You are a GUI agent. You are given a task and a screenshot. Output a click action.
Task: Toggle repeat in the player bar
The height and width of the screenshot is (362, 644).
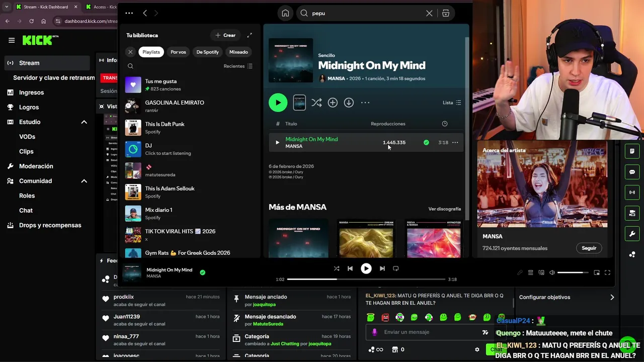[396, 268]
